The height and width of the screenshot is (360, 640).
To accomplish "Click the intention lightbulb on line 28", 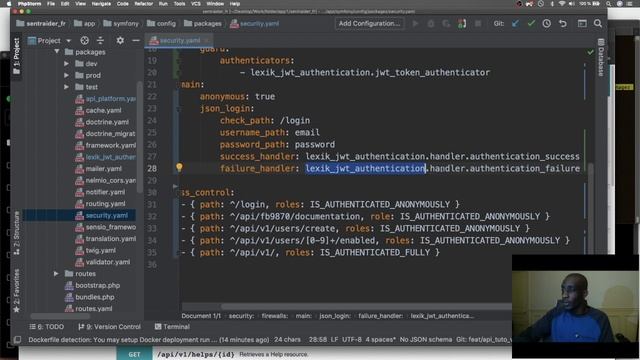I will pyautogui.click(x=179, y=167).
